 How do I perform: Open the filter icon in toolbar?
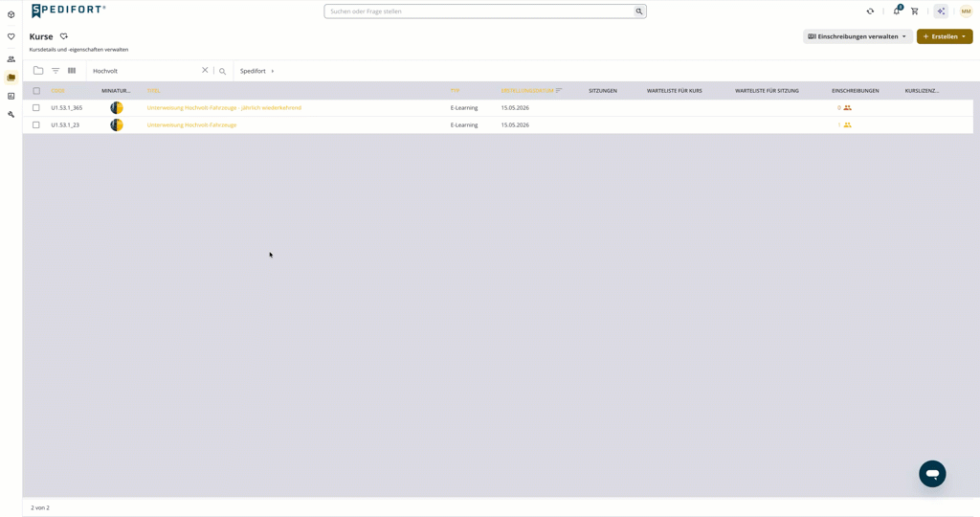56,71
